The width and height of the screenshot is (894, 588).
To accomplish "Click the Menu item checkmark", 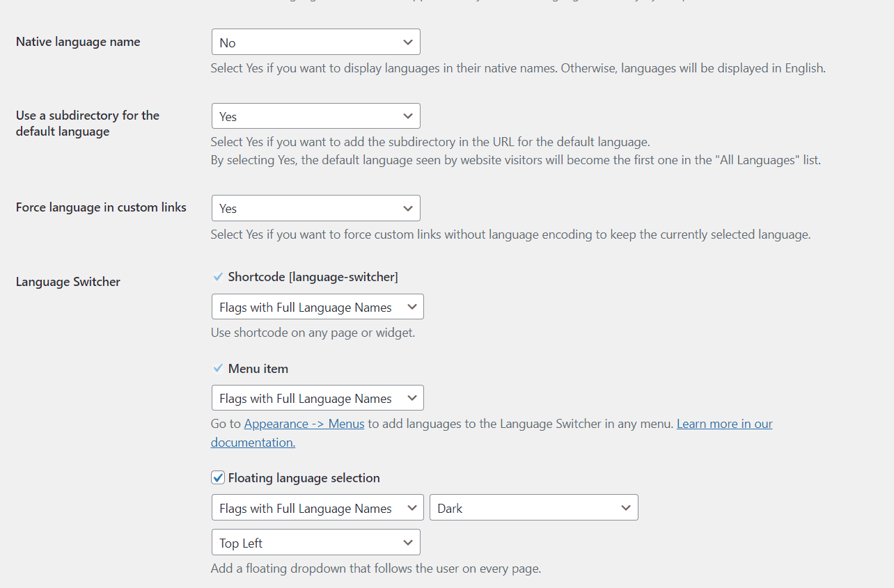I will (x=218, y=368).
